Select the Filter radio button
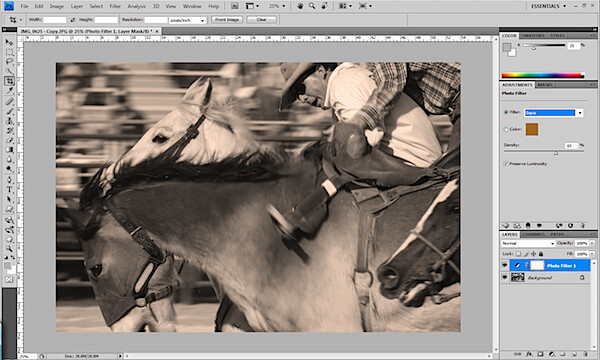The image size is (600, 360). tap(506, 112)
